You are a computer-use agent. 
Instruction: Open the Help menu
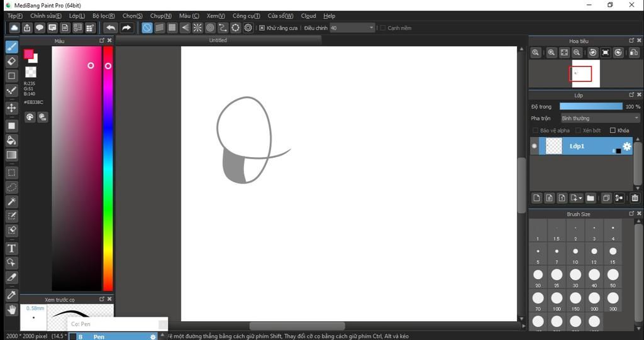tap(329, 16)
